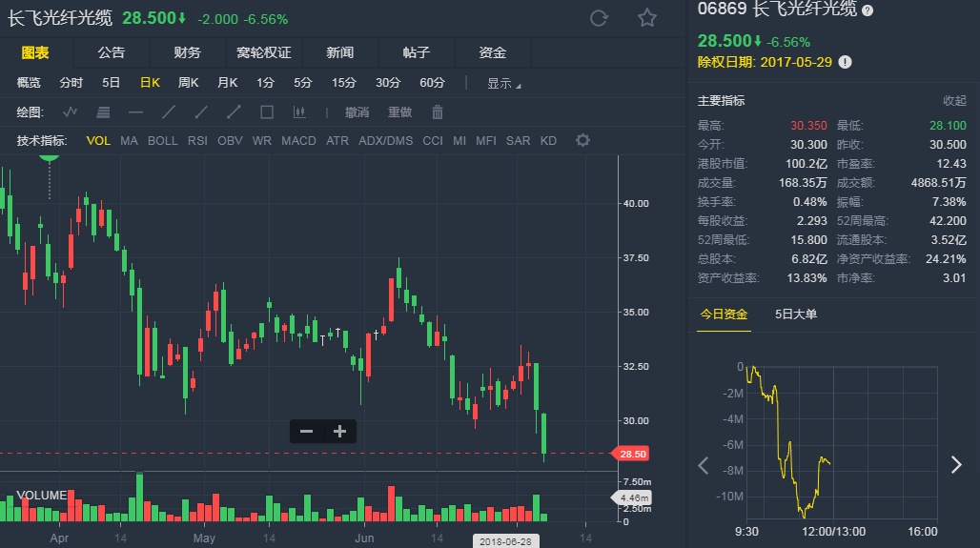Add stock to favorites with star icon

647,18
